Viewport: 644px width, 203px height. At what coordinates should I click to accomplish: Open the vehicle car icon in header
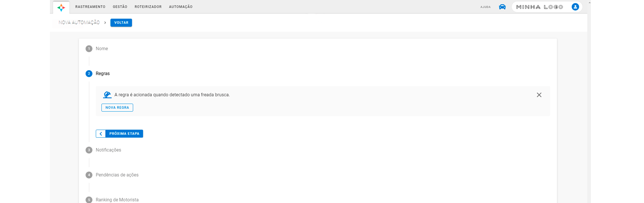(x=502, y=7)
